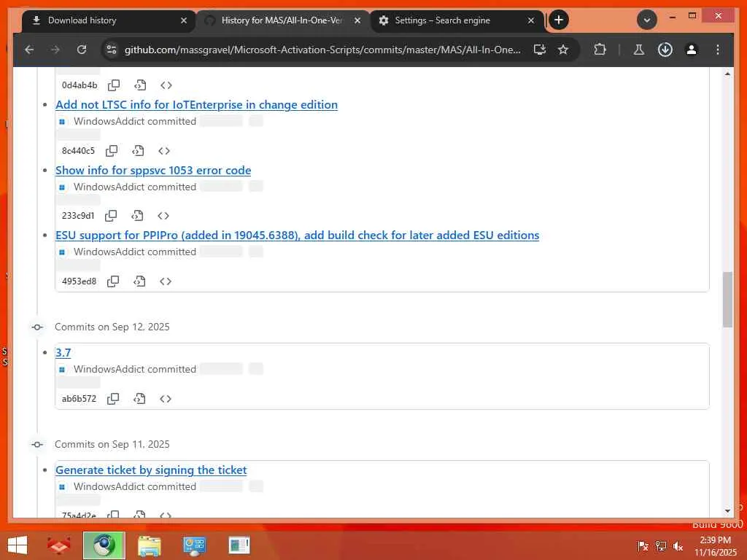Open Action Center flag in tray
747x560 pixels.
pyautogui.click(x=643, y=546)
